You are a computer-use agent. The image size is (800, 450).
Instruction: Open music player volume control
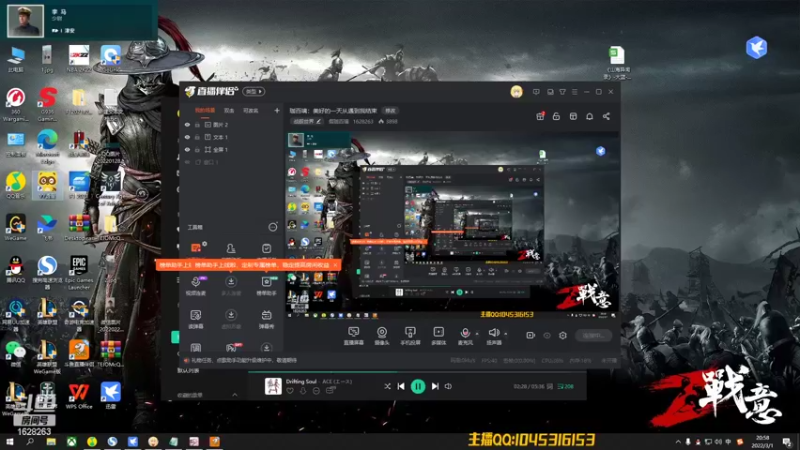pyautogui.click(x=448, y=386)
